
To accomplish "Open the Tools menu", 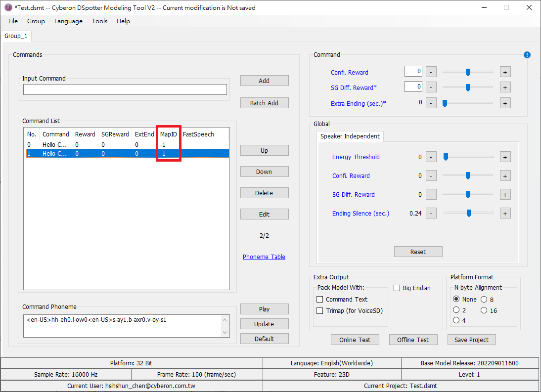I will coord(99,21).
